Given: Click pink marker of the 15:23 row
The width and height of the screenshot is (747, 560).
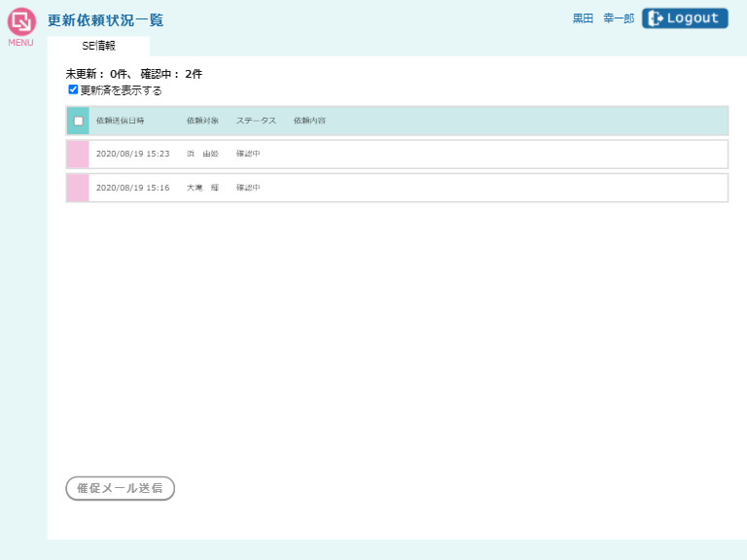Looking at the screenshot, I should pyautogui.click(x=78, y=154).
